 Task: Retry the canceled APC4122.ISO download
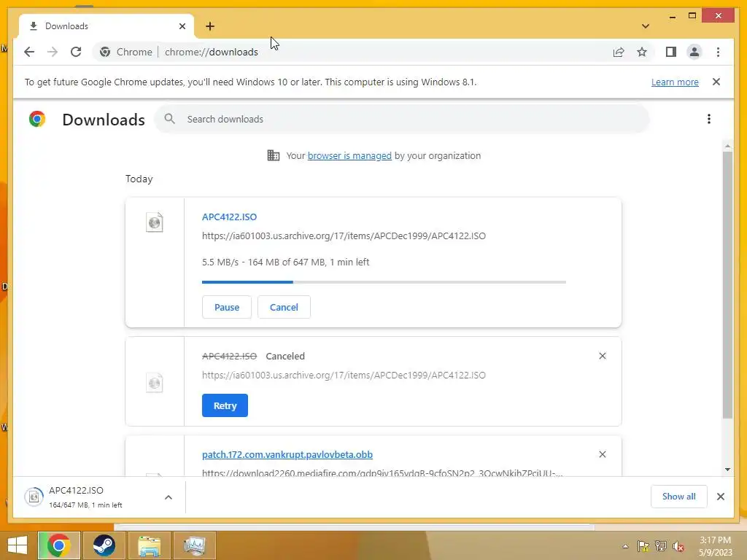click(225, 405)
